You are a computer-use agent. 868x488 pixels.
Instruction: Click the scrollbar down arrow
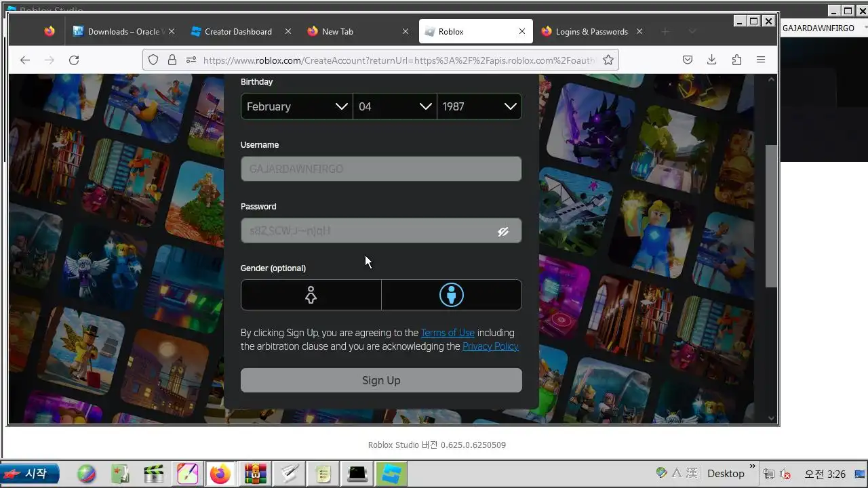click(x=771, y=418)
